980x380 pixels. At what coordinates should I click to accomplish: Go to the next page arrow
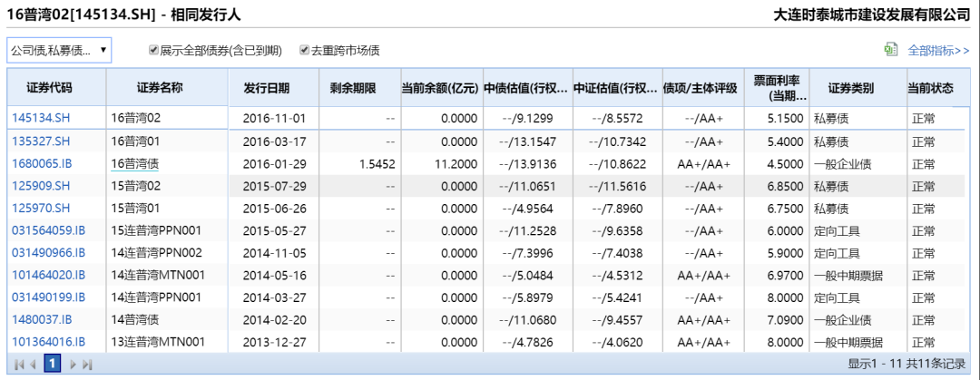pos(73,364)
